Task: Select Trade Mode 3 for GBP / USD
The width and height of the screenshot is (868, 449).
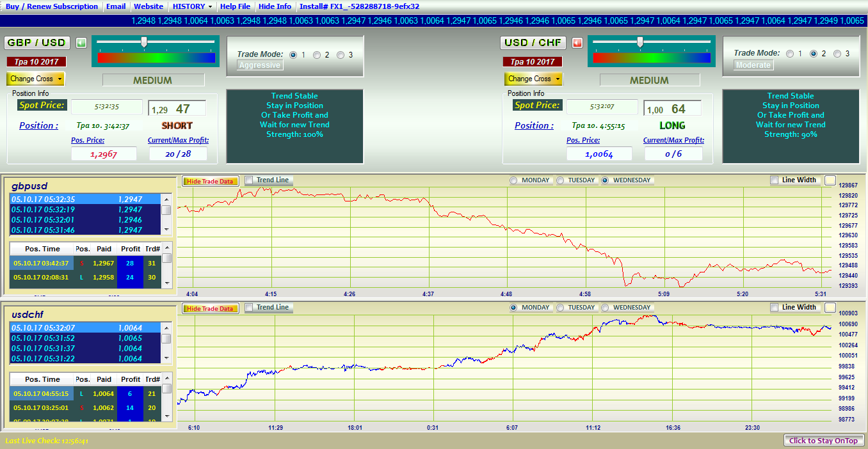Action: point(341,55)
